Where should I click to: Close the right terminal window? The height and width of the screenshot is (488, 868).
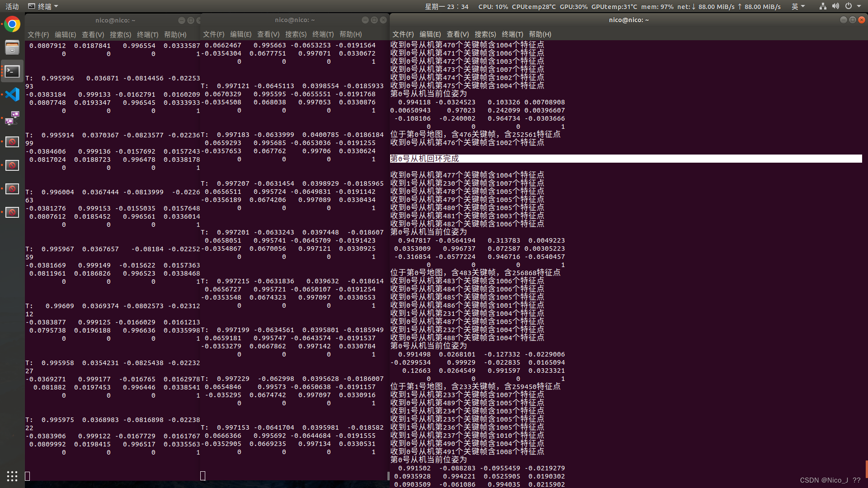(x=862, y=20)
